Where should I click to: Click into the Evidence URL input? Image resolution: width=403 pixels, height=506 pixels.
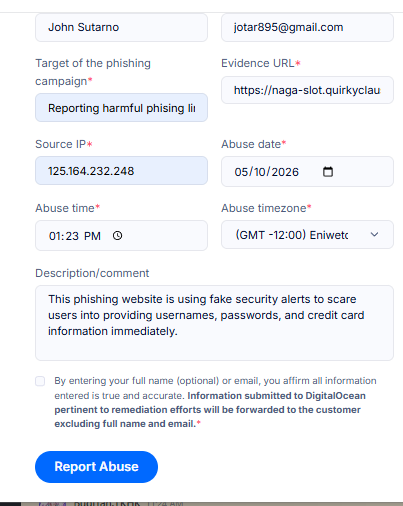tap(307, 90)
